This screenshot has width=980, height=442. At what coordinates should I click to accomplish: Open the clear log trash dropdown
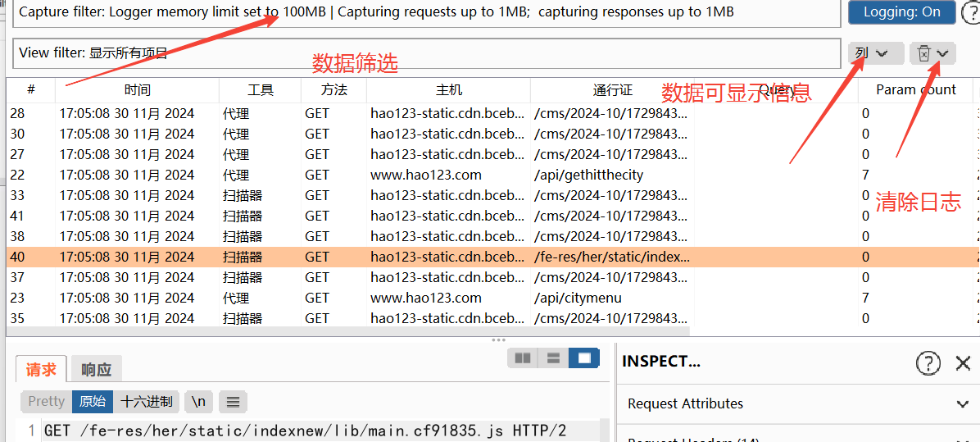tap(932, 54)
